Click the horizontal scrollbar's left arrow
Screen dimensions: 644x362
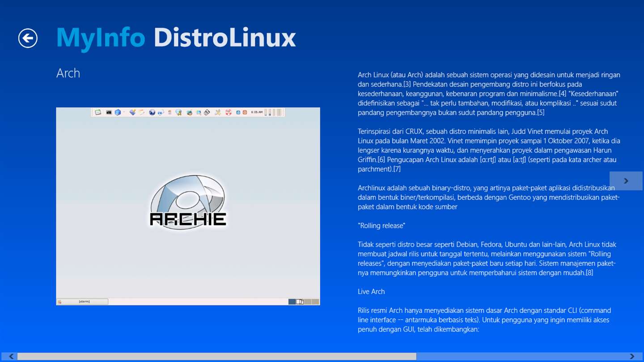pyautogui.click(x=12, y=356)
